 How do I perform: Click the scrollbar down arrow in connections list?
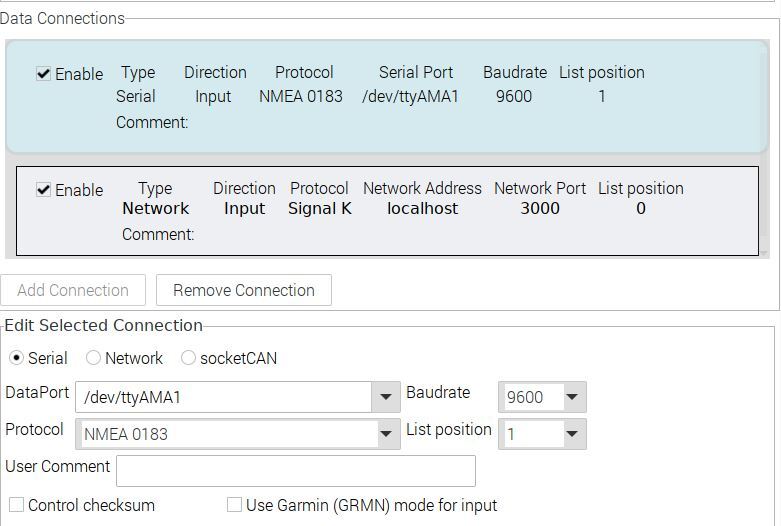coord(765,254)
